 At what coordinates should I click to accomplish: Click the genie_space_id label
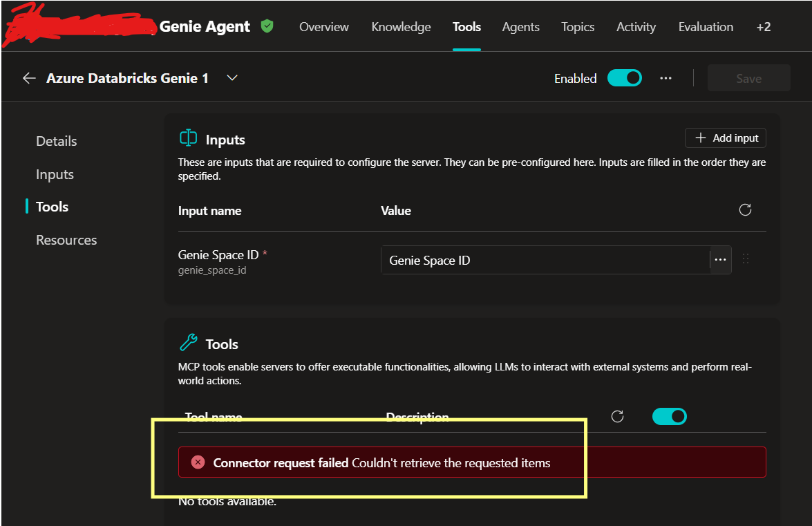[x=211, y=270]
